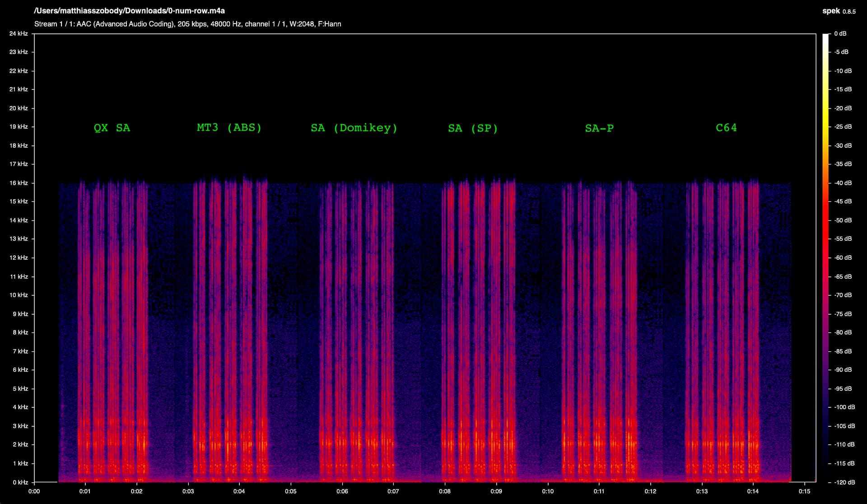The width and height of the screenshot is (867, 504).
Task: Click the SA (SP) label
Action: coord(473,129)
